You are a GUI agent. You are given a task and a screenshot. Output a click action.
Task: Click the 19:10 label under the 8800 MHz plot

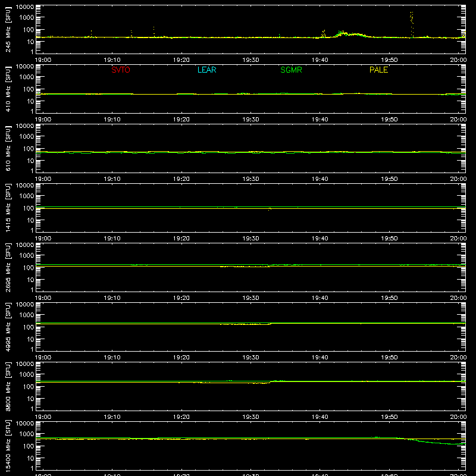click(112, 417)
